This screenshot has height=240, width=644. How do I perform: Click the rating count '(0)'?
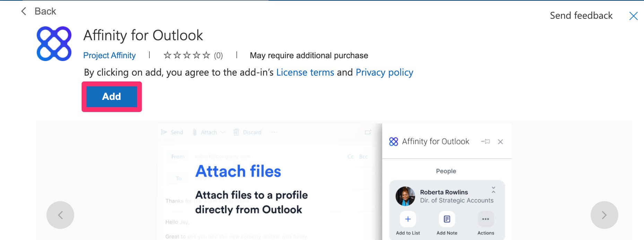[x=218, y=55]
